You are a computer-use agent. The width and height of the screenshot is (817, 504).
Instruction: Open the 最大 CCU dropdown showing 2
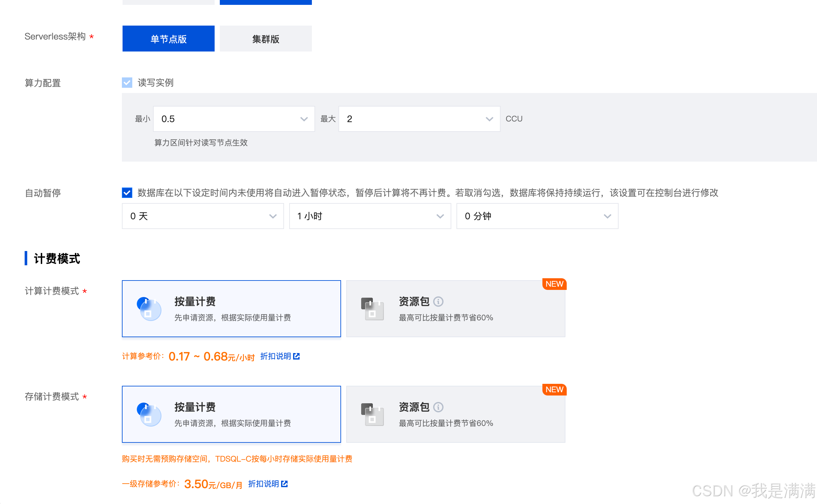tap(419, 119)
